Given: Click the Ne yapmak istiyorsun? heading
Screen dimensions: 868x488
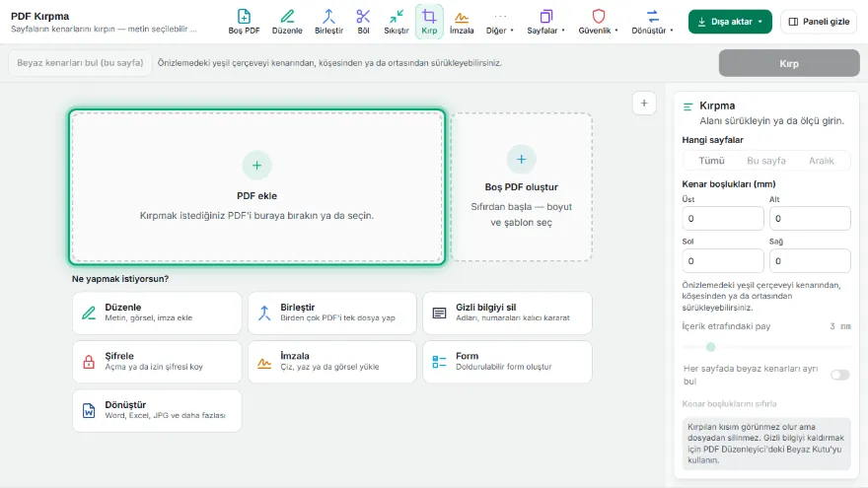Looking at the screenshot, I should pos(120,279).
